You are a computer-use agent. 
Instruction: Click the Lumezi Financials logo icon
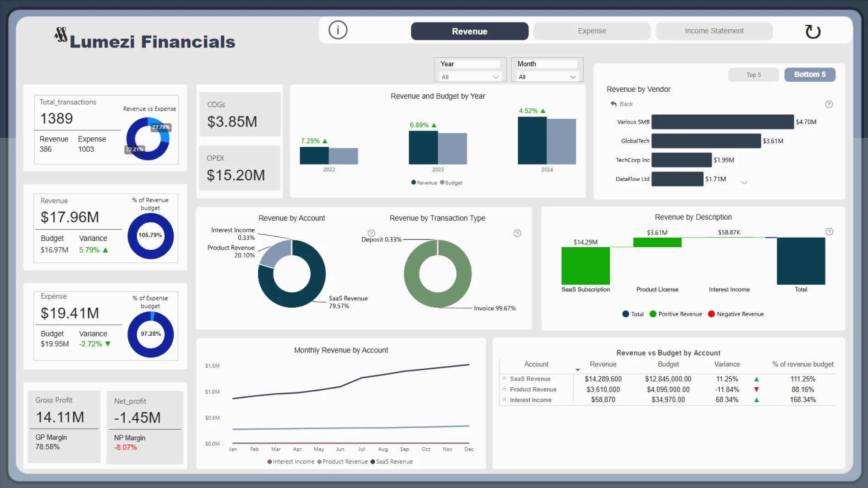point(61,35)
